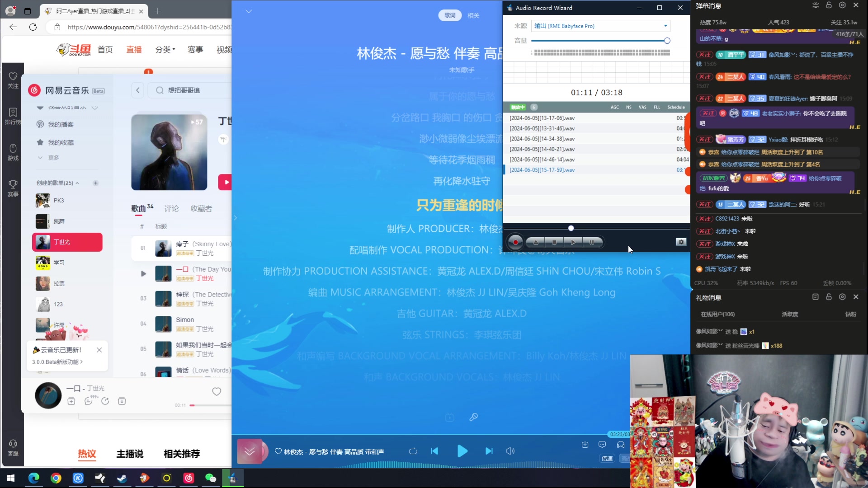Viewport: 868px width, 488px height.
Task: Download the current song 一口
Action: [x=122, y=401]
